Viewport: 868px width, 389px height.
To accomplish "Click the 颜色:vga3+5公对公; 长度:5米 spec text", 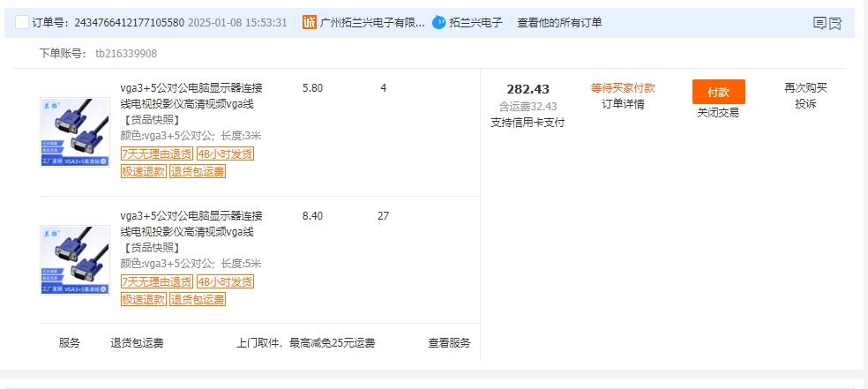I will 191,264.
